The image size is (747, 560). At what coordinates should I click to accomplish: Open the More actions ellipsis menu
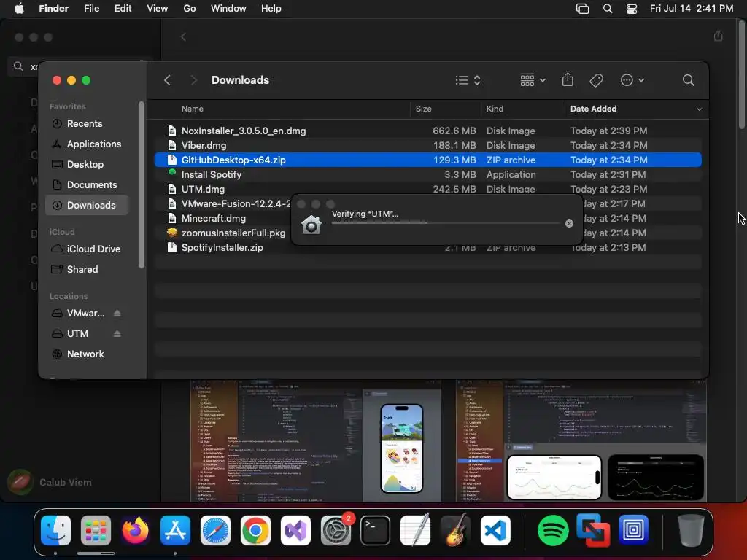click(x=632, y=80)
